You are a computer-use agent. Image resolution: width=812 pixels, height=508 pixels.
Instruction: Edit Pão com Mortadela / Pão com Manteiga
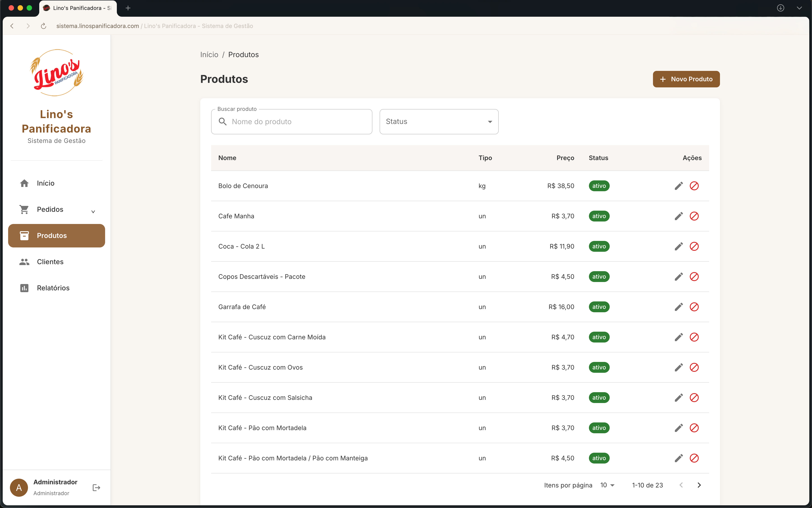pos(678,458)
